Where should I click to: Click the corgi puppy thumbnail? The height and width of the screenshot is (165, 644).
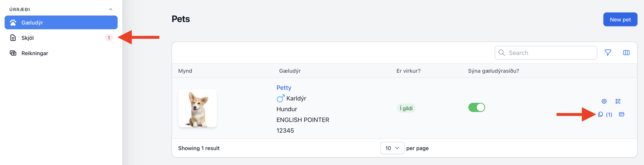tap(197, 108)
